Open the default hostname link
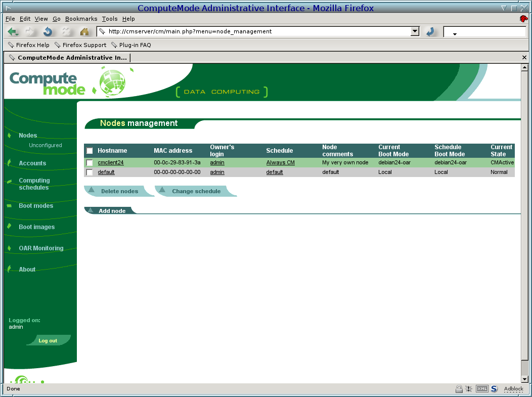 pyautogui.click(x=106, y=172)
